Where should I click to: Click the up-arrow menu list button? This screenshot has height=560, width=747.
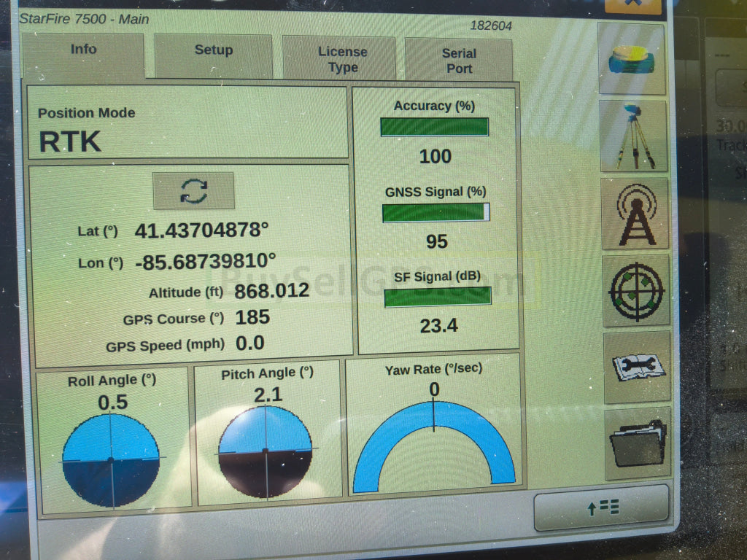point(601,507)
